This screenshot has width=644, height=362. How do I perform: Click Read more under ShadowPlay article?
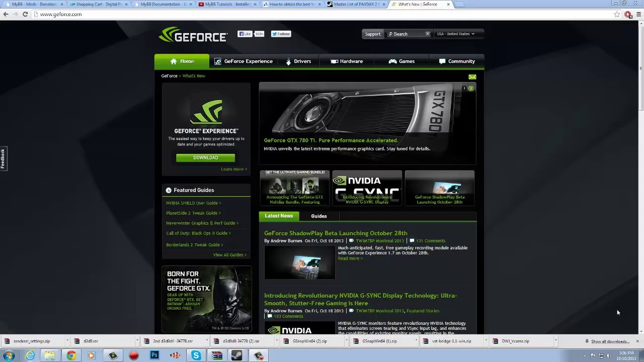coord(350,258)
